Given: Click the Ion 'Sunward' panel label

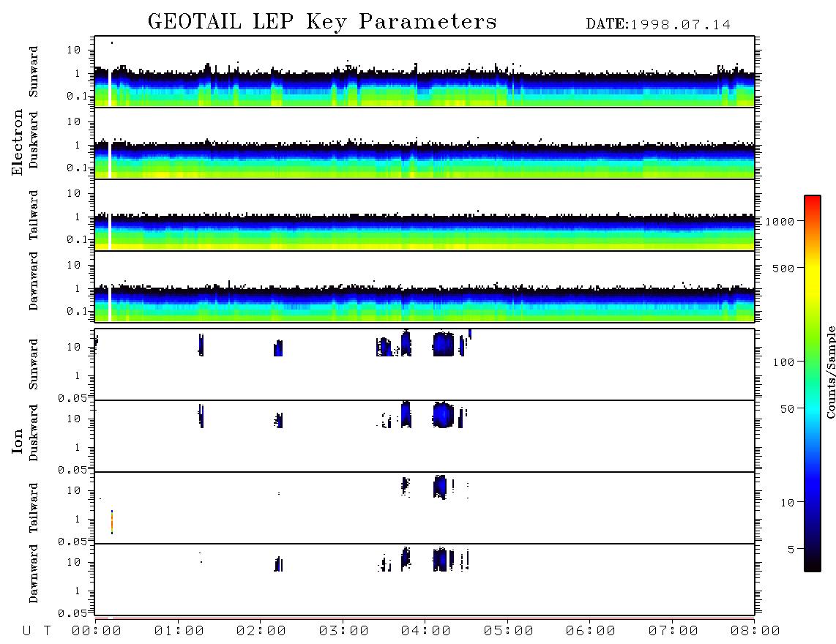Looking at the screenshot, I should (34, 364).
